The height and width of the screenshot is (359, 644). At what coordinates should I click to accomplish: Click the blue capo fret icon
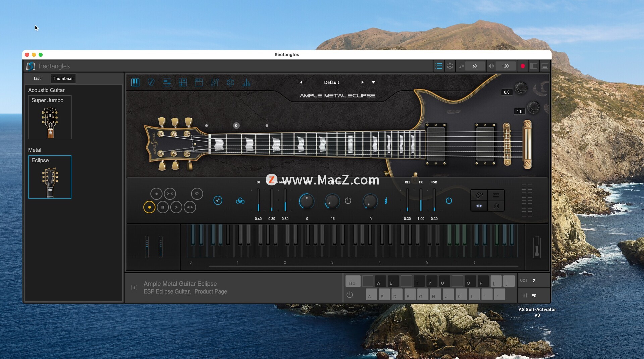coord(386,201)
